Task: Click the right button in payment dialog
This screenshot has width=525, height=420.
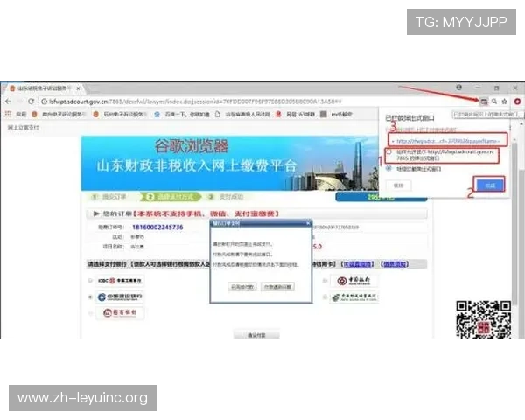Action: coord(277,287)
